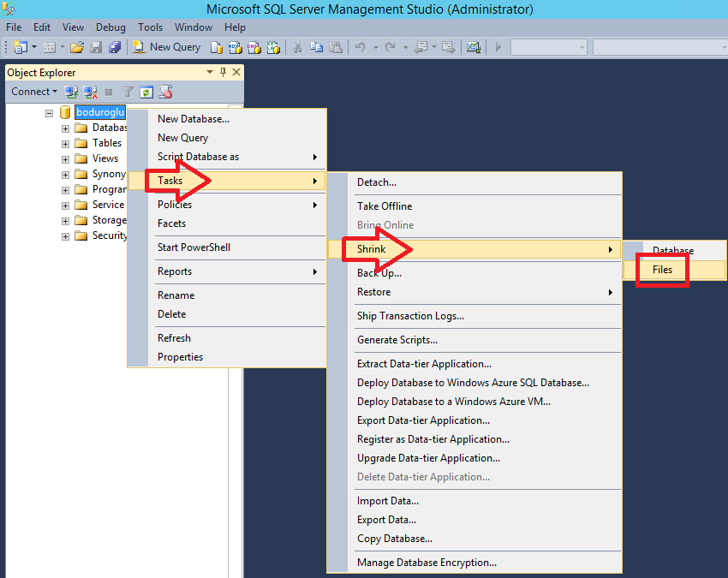The height and width of the screenshot is (578, 728).
Task: Click the database selector combo box in toolbar
Action: (549, 47)
